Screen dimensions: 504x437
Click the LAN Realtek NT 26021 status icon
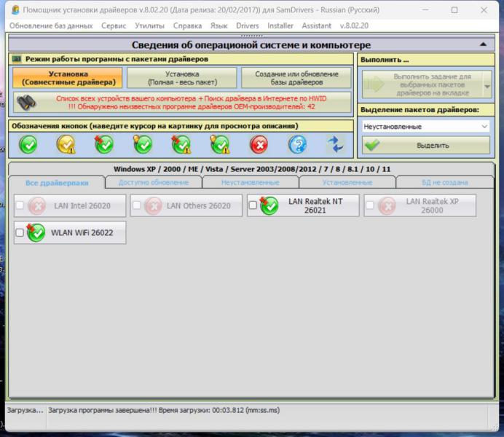[x=269, y=205]
